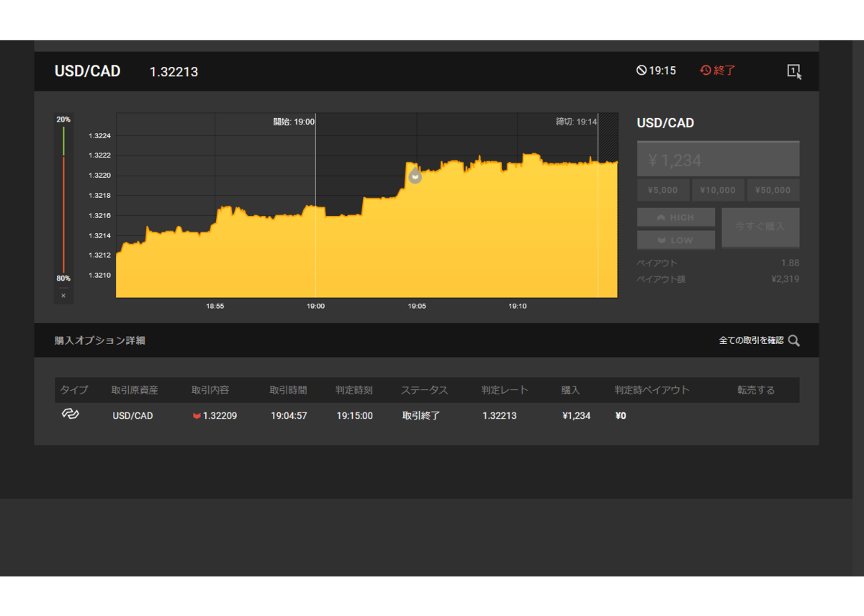Click the trade type icon in USD/CAD row
The image size is (864, 616).
[x=70, y=415]
